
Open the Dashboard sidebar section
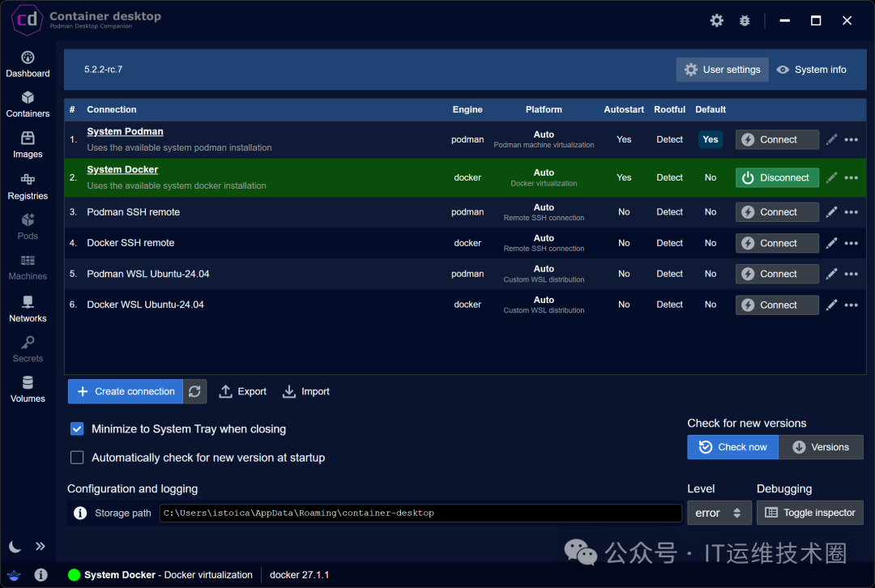point(28,64)
